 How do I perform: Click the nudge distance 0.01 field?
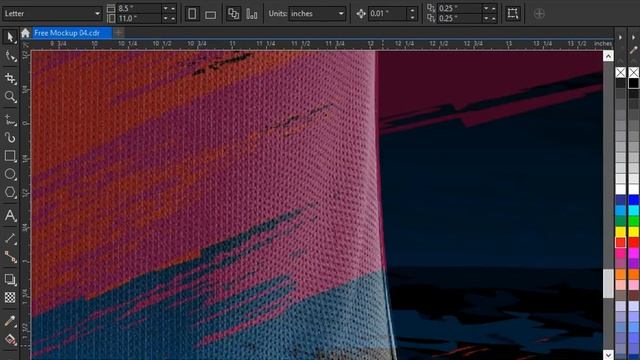coord(387,13)
